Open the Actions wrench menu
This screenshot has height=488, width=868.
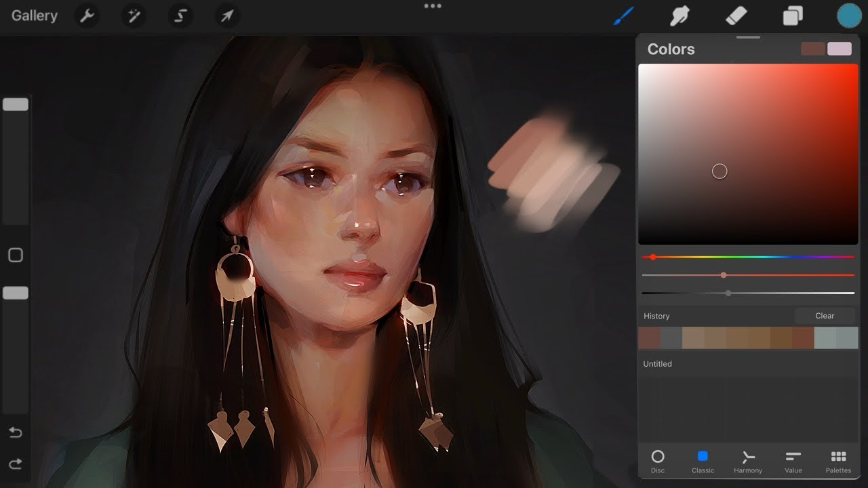87,16
